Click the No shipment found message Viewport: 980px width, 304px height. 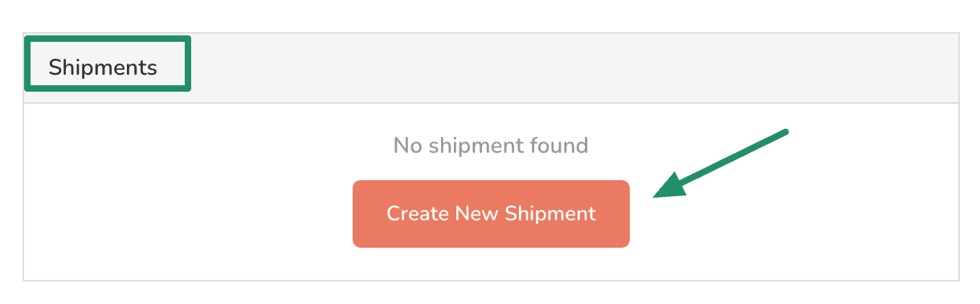(491, 146)
